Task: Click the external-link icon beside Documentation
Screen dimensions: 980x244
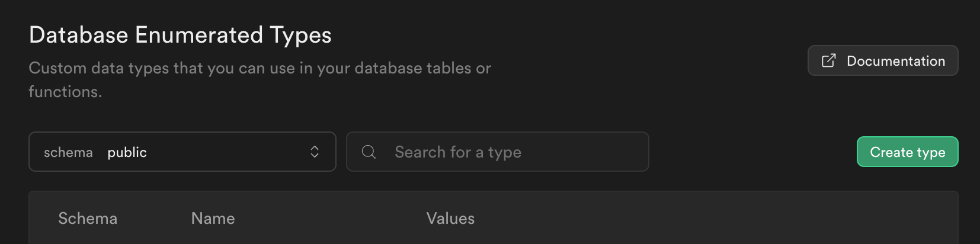Action: tap(828, 60)
